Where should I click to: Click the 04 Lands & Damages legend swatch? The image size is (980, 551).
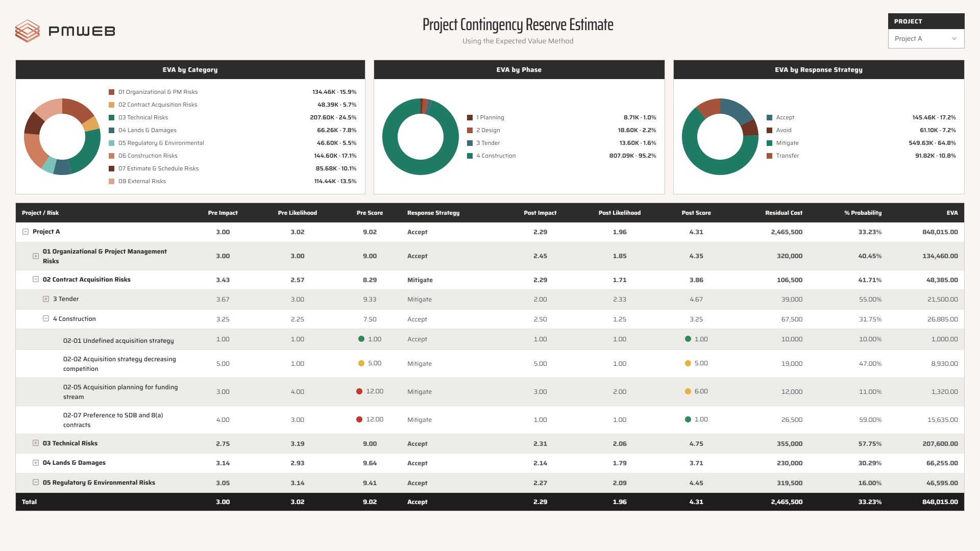coord(111,131)
